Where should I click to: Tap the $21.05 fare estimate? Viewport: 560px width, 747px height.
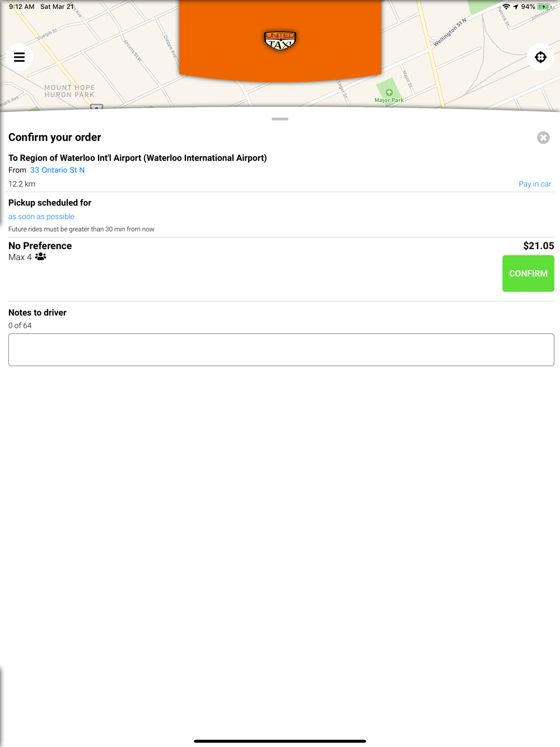pos(538,246)
